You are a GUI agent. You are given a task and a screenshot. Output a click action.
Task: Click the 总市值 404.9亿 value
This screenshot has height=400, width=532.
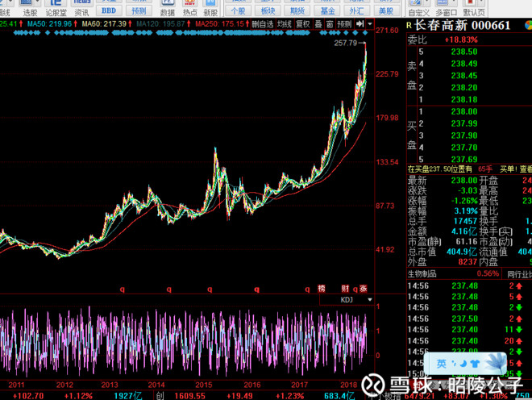[462, 252]
